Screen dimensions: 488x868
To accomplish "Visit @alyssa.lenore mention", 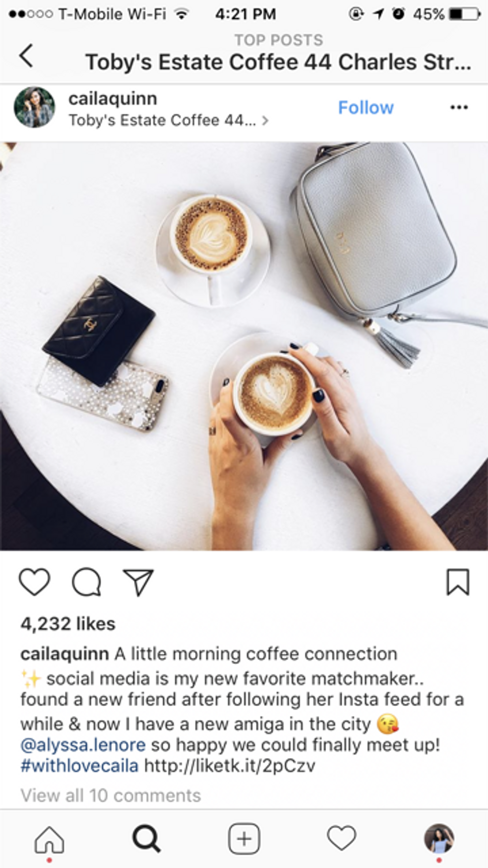I will (x=83, y=745).
